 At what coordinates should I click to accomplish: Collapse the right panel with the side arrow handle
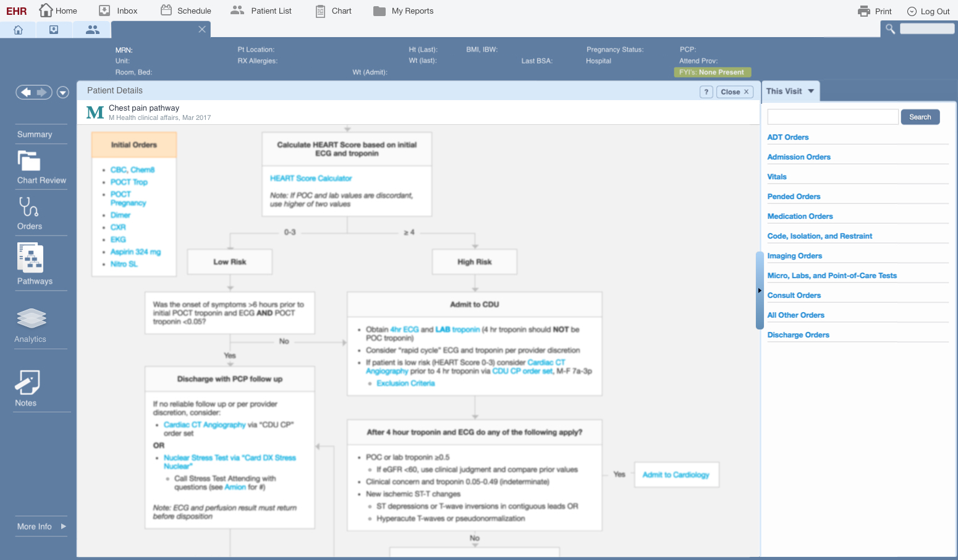coord(760,291)
